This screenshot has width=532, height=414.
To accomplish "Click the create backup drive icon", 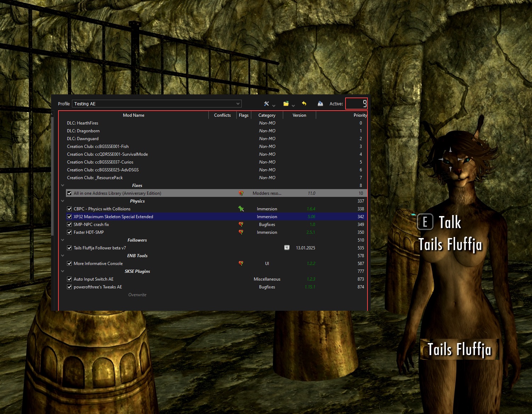I will point(320,104).
